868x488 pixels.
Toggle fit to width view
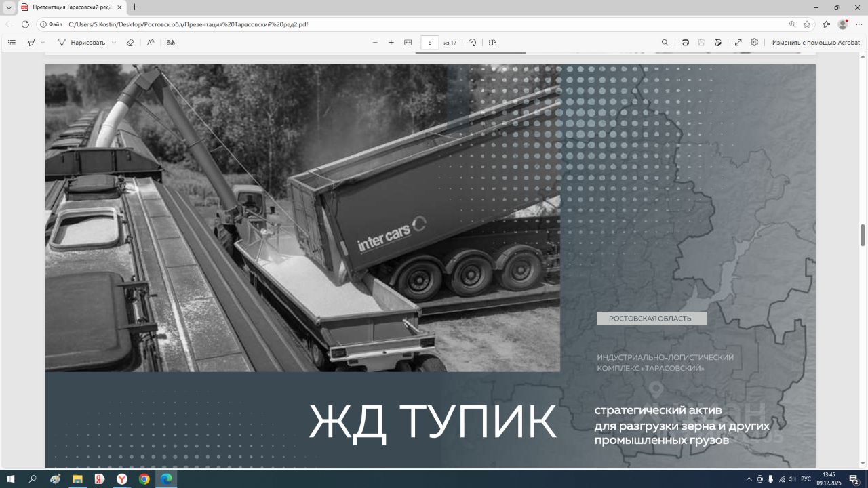point(408,42)
